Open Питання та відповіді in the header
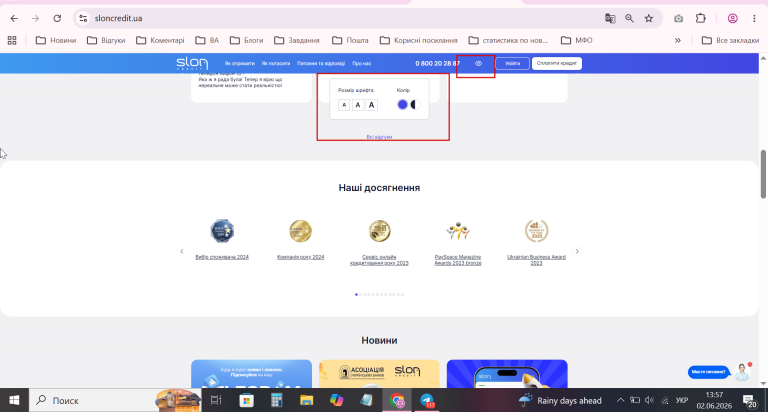Screen dimensions: 768x412 (321, 64)
